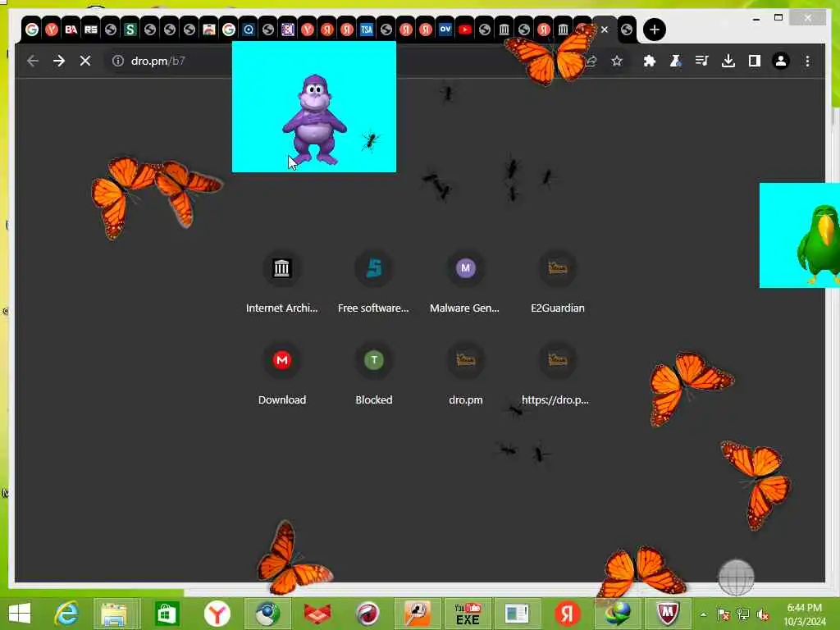Open the Download shortcut tile

[x=282, y=374]
